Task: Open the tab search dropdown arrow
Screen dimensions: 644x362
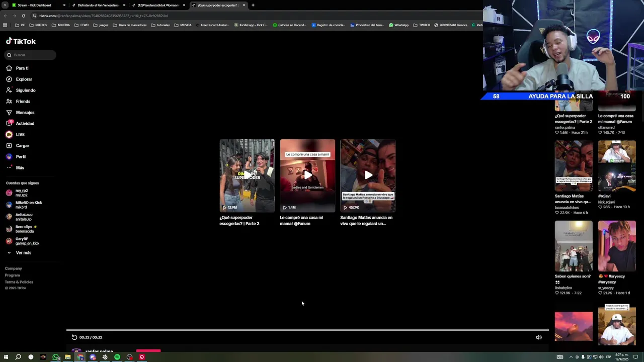Action: pos(5,5)
